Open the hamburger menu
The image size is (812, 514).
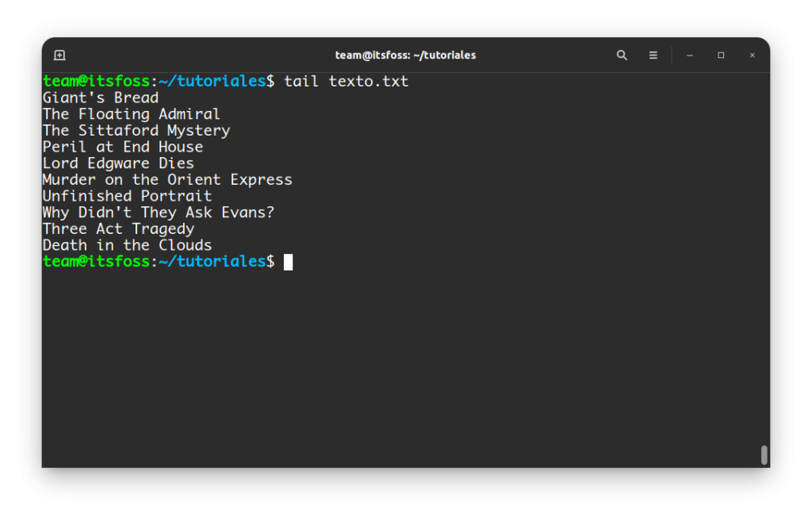(x=653, y=55)
